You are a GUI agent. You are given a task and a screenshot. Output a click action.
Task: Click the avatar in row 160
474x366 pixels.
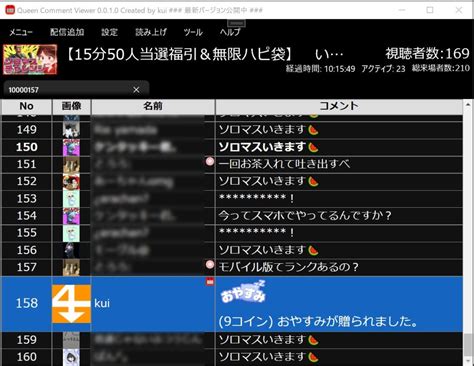(71, 357)
